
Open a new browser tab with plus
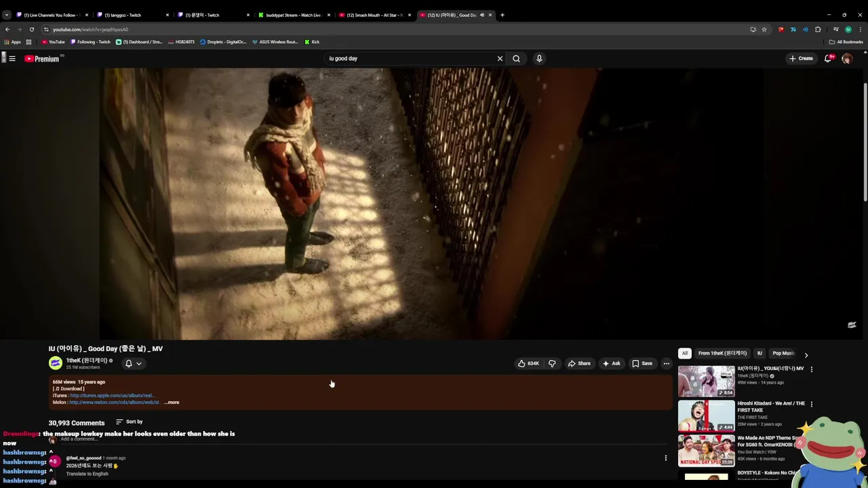point(502,15)
